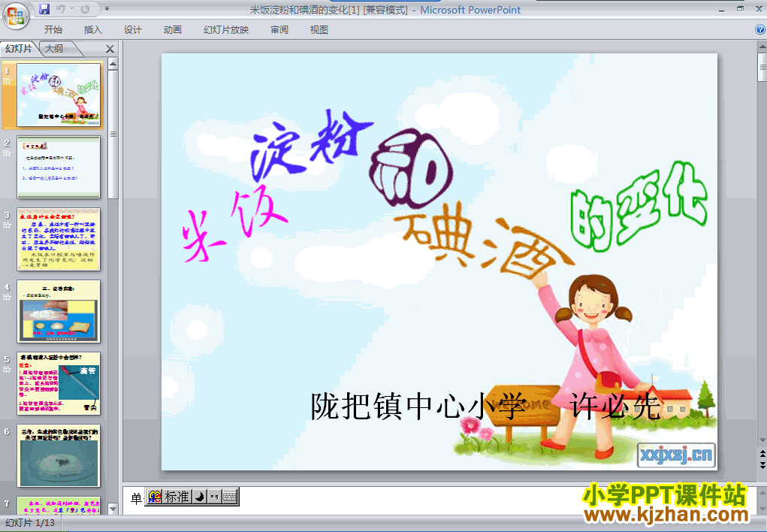Toggle IME half/full-width moon icon
767x532 pixels.
pos(199,497)
